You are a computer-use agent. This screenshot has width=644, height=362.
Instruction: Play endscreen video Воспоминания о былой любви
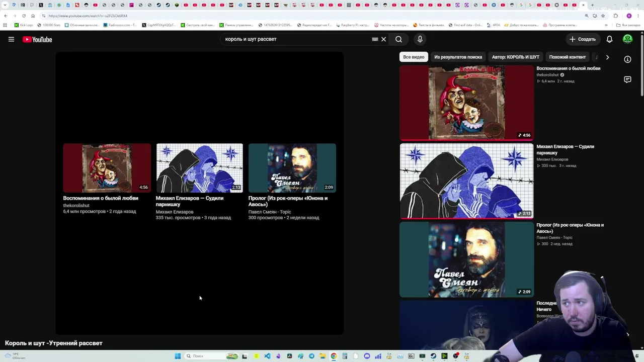[107, 168]
